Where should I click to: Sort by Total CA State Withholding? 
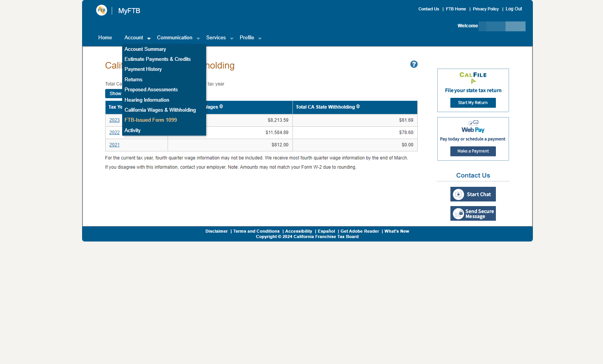358,107
